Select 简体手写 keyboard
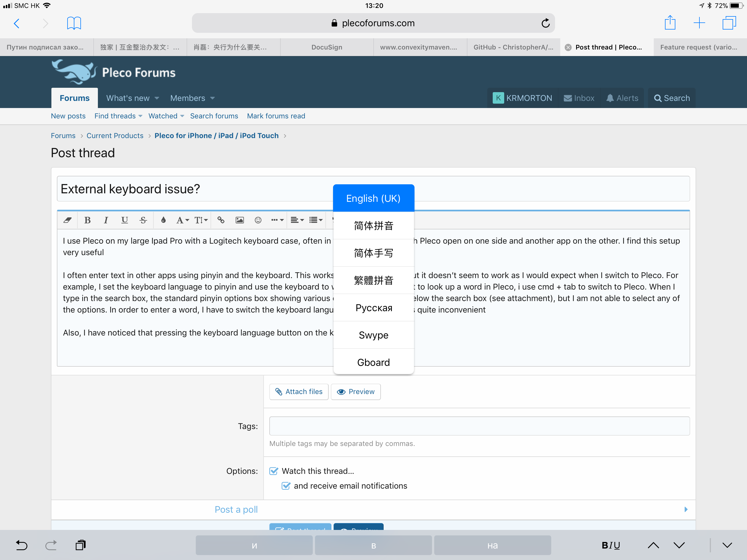The height and width of the screenshot is (560, 747). point(373,253)
